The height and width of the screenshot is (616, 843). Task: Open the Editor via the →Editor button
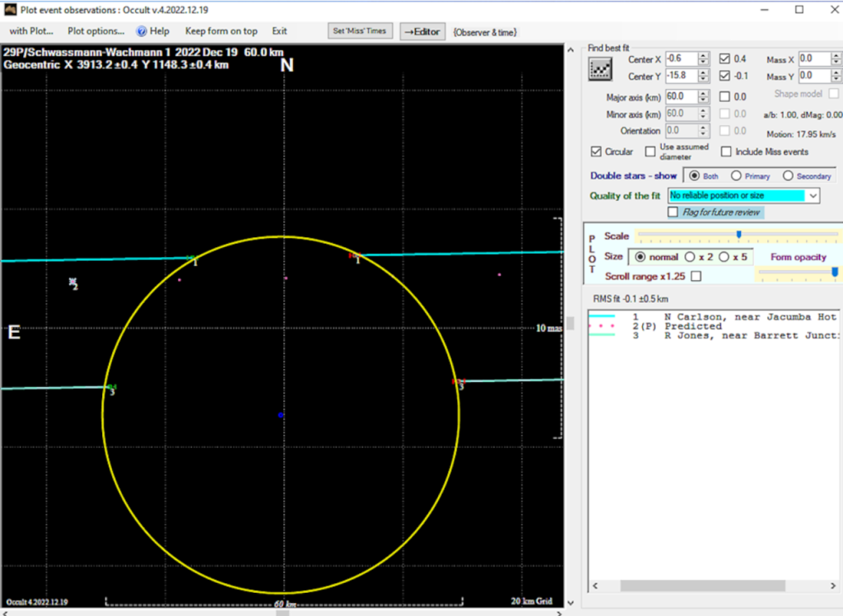tap(422, 30)
